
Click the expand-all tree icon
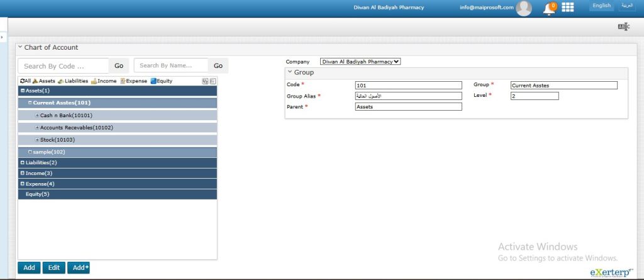coord(205,81)
